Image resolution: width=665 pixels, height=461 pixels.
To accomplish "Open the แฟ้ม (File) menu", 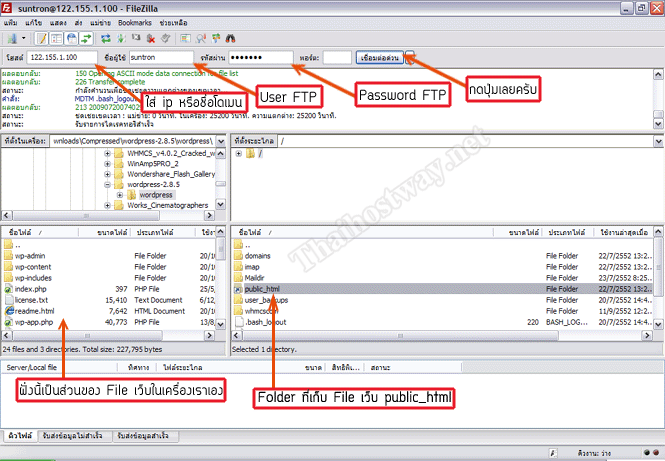I will (10, 23).
